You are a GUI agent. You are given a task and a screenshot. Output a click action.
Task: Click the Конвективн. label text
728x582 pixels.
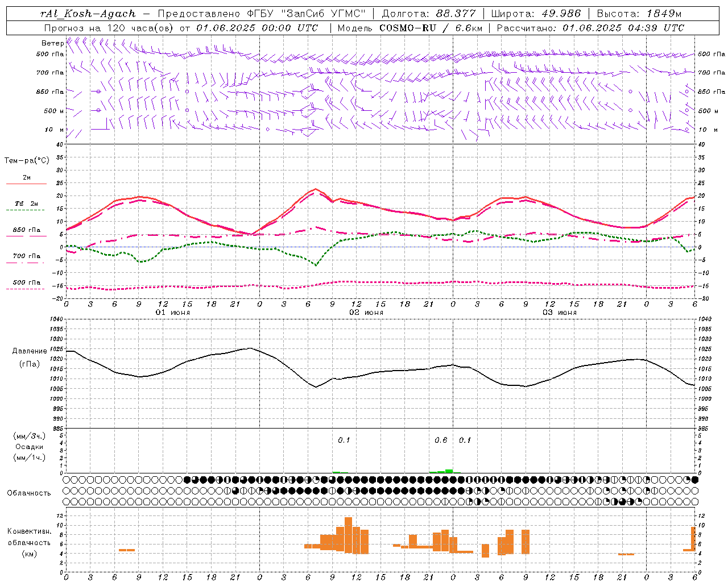(x=30, y=531)
